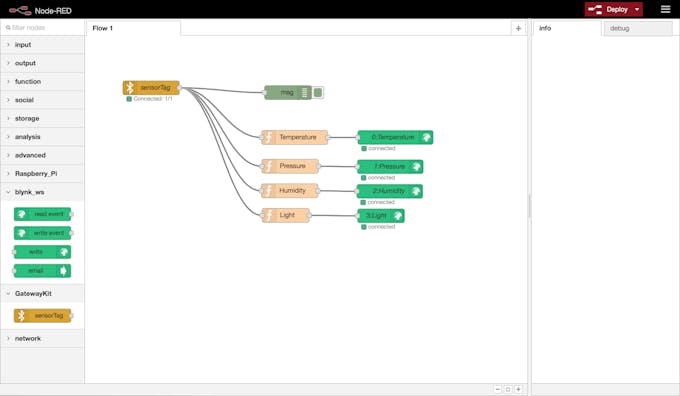
Task: Select the Humidity function node
Action: tap(290, 191)
